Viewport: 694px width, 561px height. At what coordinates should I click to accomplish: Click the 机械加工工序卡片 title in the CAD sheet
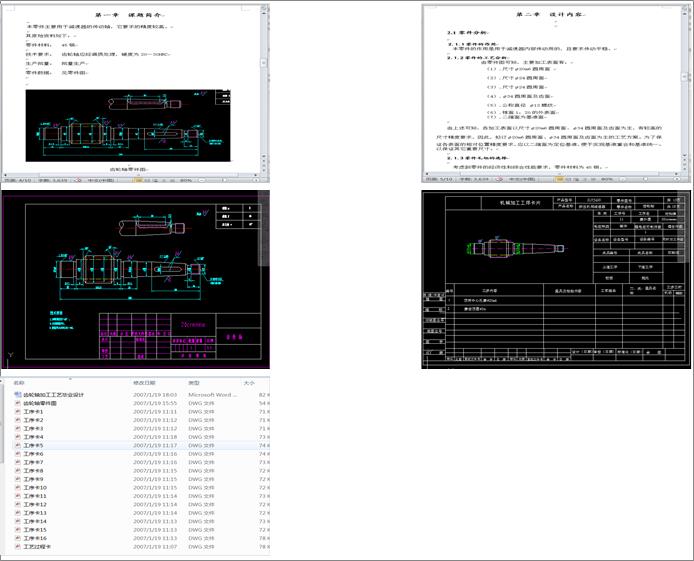[520, 203]
